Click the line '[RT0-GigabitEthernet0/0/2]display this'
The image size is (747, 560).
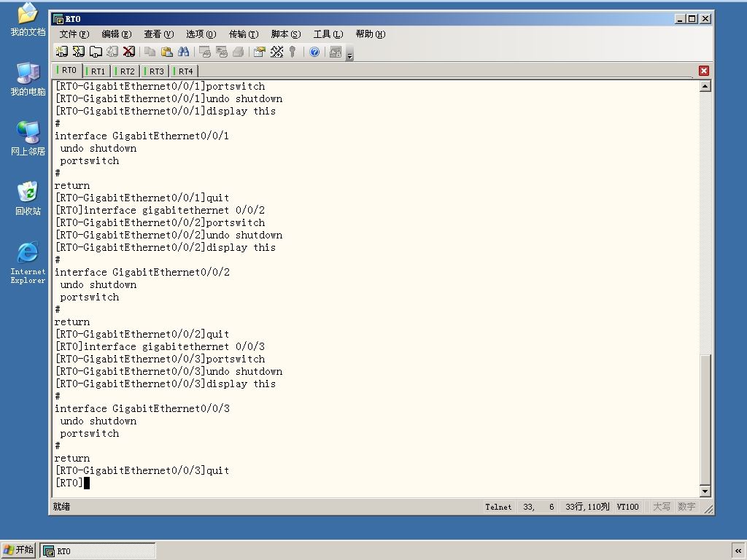coord(166,247)
